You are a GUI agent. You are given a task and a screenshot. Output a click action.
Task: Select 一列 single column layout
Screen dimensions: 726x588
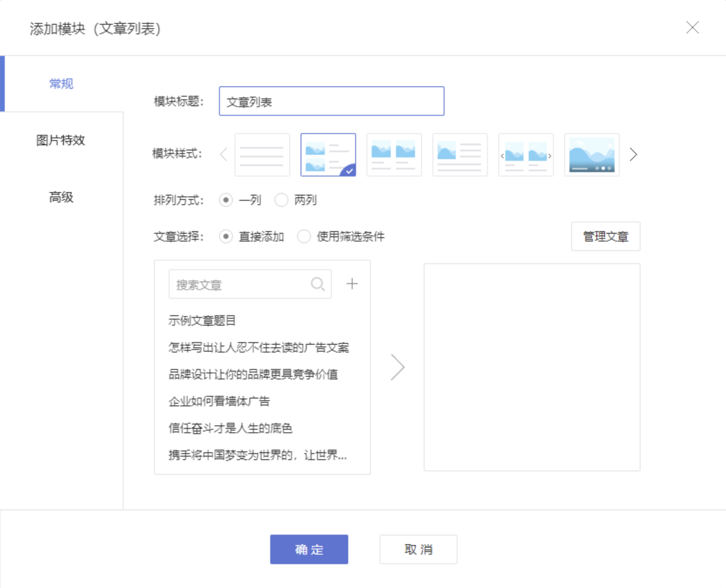pyautogui.click(x=226, y=200)
